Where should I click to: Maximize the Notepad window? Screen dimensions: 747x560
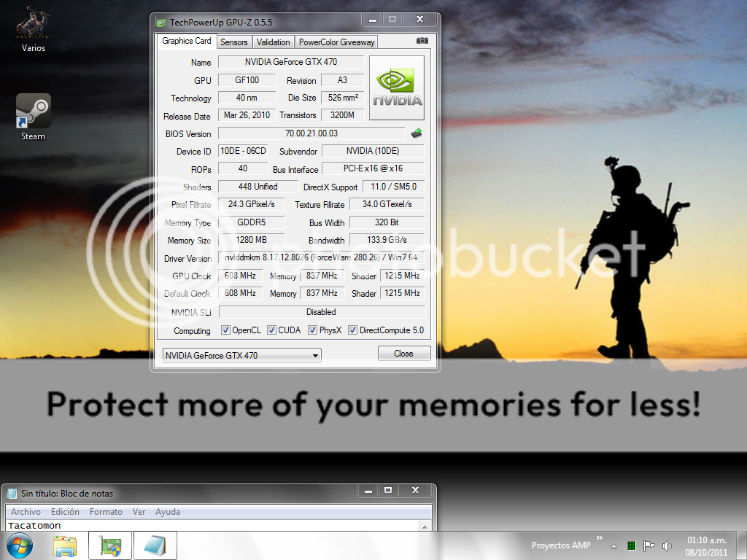coord(388,490)
